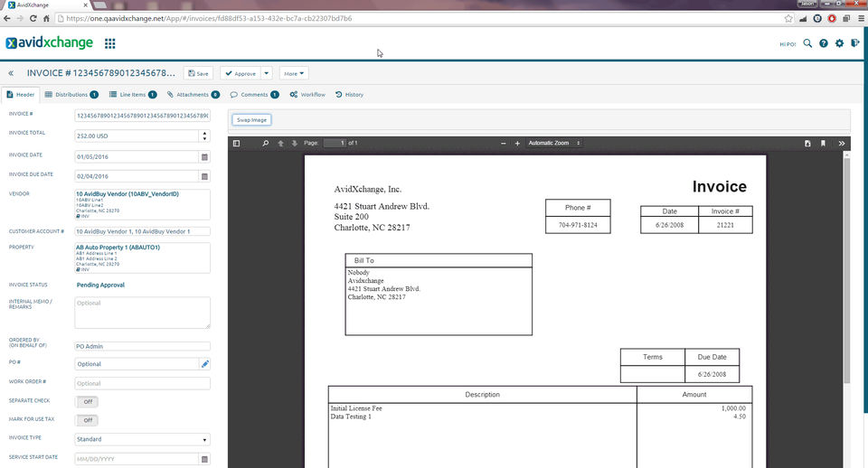The image size is (868, 468).
Task: Switch to the History tab
Action: tap(349, 95)
